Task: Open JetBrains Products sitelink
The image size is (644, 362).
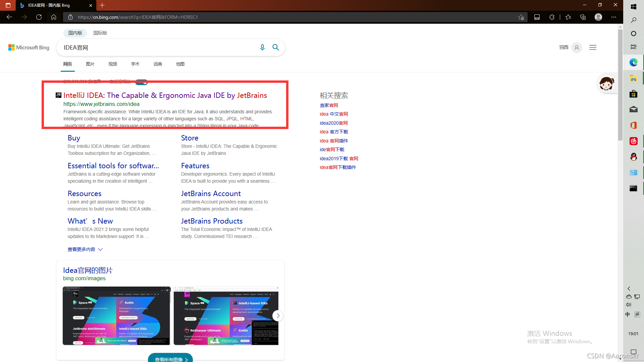Action: (212, 221)
